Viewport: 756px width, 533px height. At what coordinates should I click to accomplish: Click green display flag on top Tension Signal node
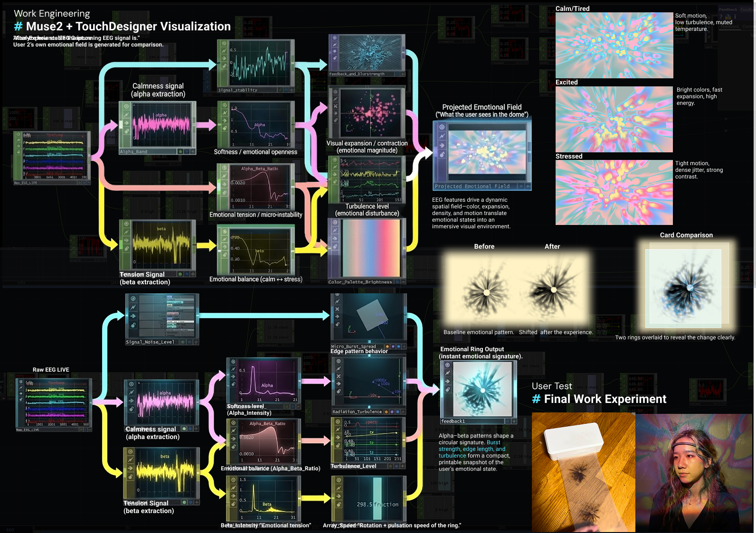[x=180, y=274]
